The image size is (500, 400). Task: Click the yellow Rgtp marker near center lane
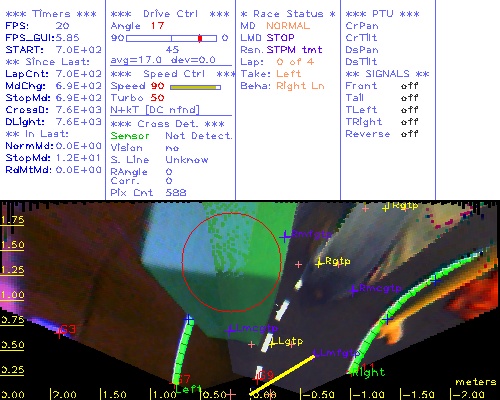tap(319, 263)
